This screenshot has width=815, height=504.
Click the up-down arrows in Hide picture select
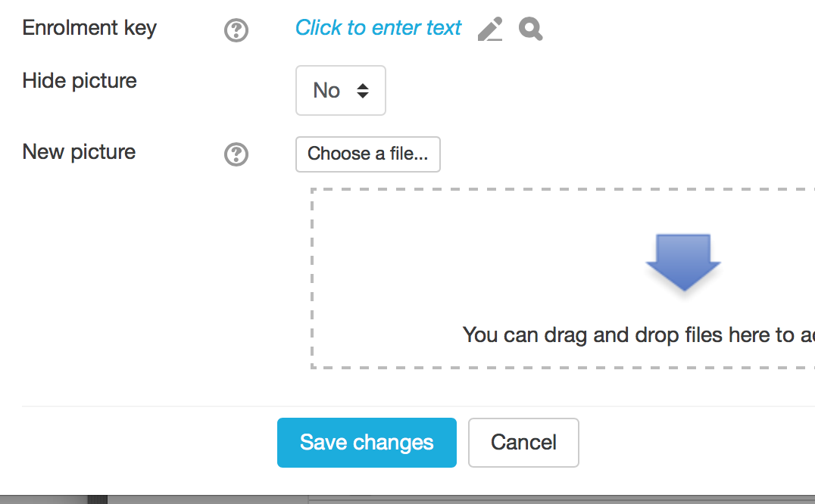363,91
